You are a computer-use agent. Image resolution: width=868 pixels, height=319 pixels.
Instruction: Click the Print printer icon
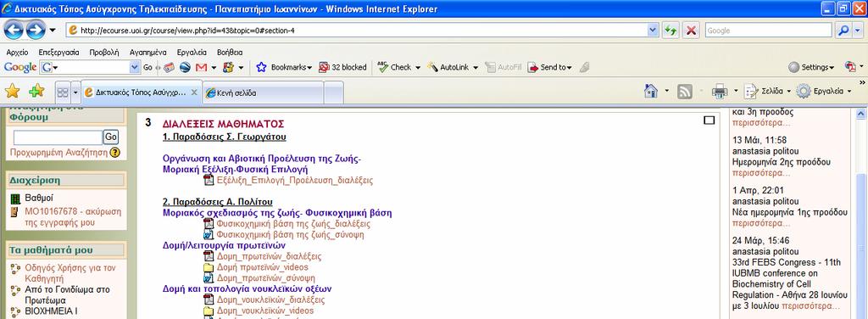pyautogui.click(x=719, y=91)
